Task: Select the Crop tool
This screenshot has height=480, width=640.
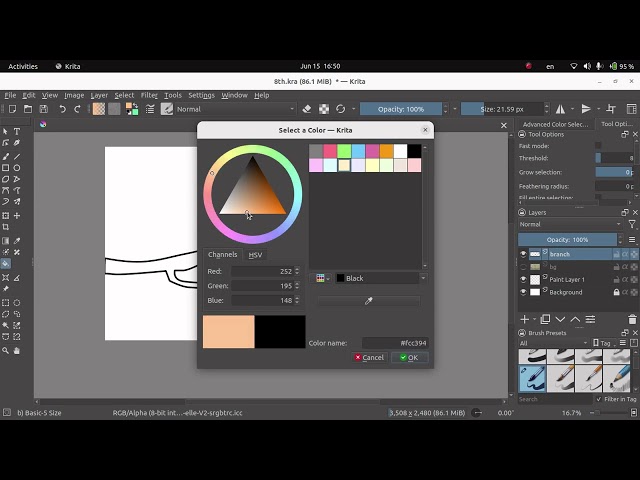Action: [5, 227]
